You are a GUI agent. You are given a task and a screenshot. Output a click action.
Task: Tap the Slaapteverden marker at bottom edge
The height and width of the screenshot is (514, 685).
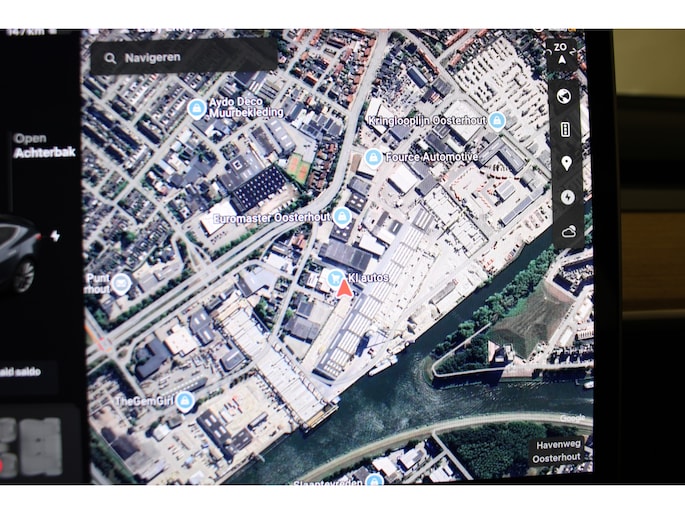[374, 480]
